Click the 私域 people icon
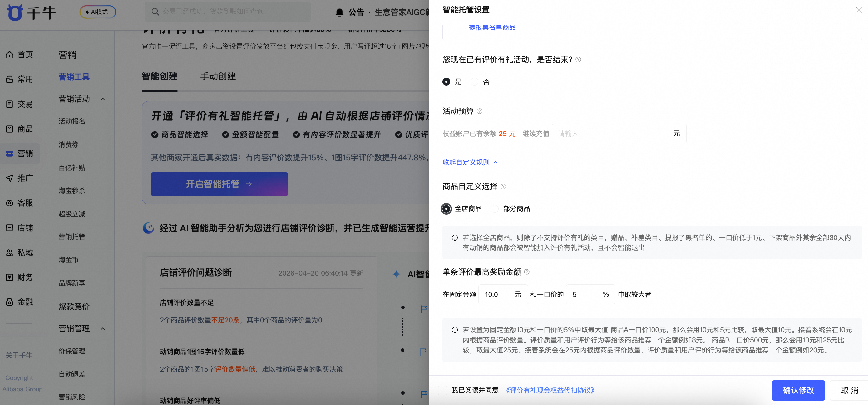The height and width of the screenshot is (405, 868). click(x=9, y=252)
